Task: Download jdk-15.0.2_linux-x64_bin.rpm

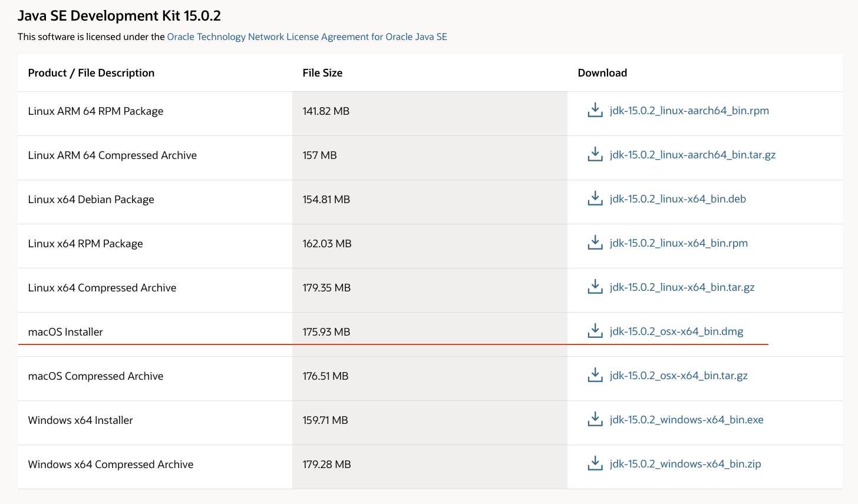Action: (679, 243)
